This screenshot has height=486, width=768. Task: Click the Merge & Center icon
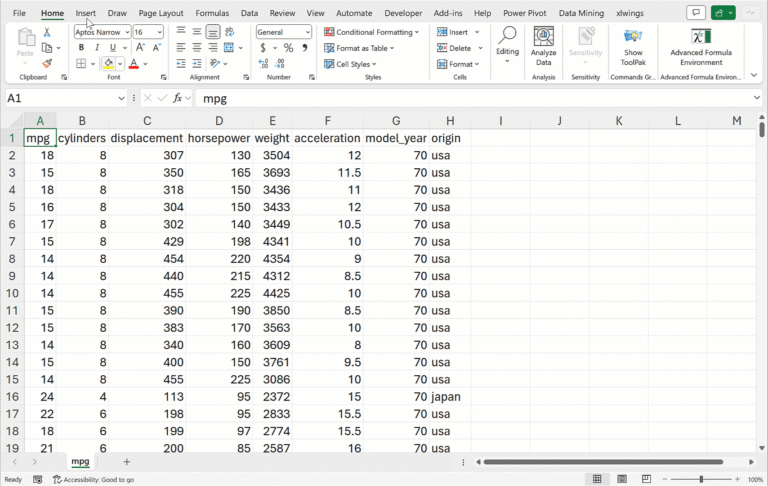tap(230, 47)
